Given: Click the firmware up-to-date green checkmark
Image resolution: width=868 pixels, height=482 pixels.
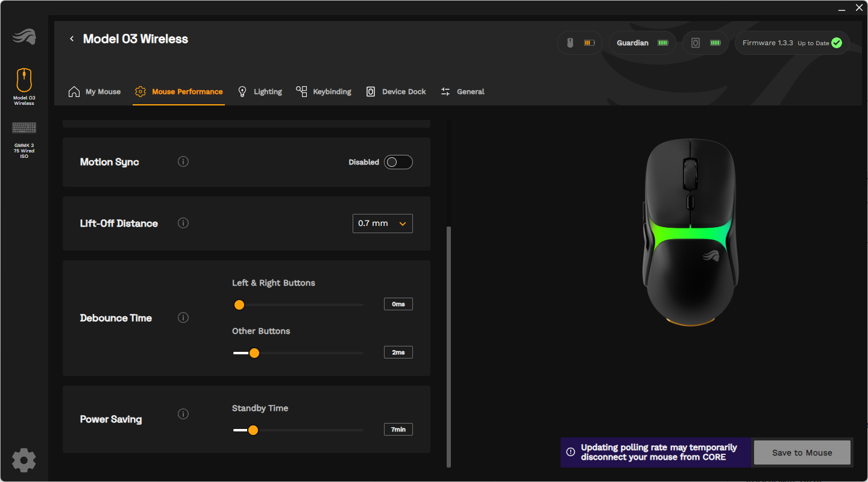Looking at the screenshot, I should pos(837,43).
